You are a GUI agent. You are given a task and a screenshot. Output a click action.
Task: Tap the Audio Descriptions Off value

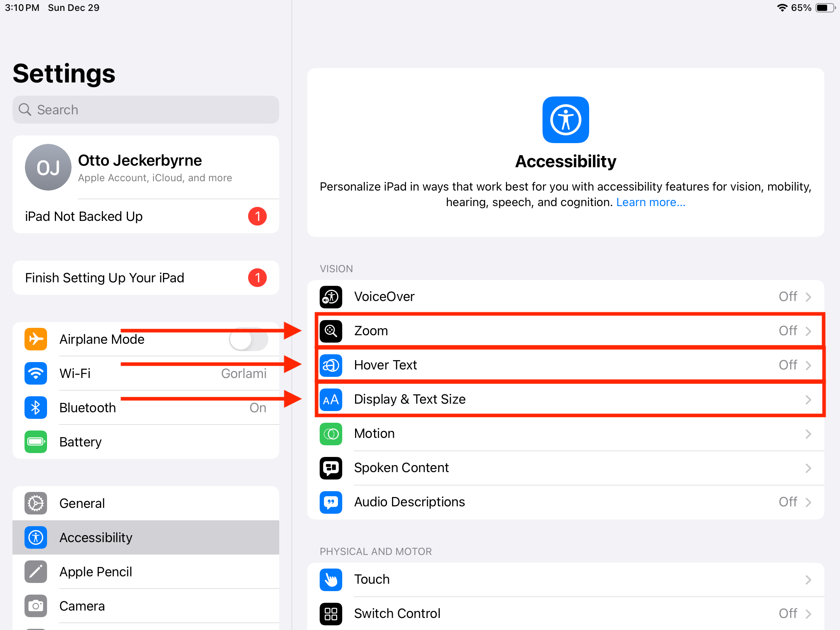pyautogui.click(x=788, y=502)
